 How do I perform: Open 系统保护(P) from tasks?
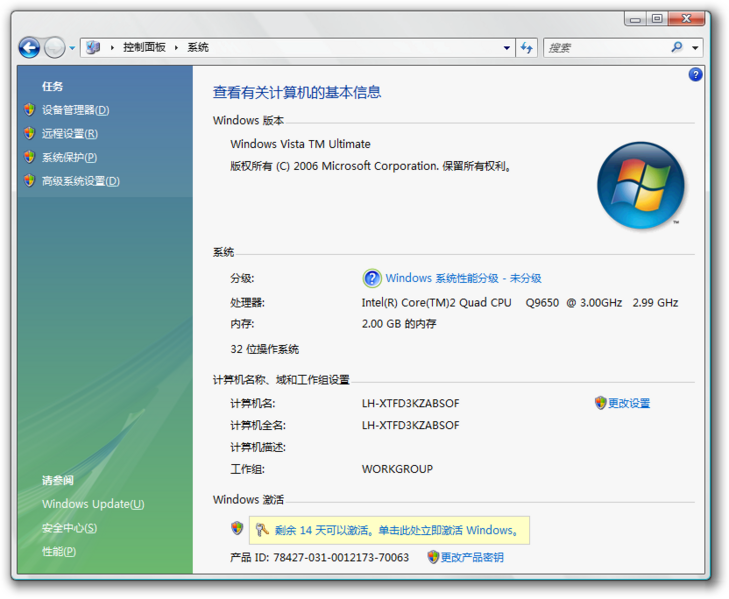click(69, 158)
